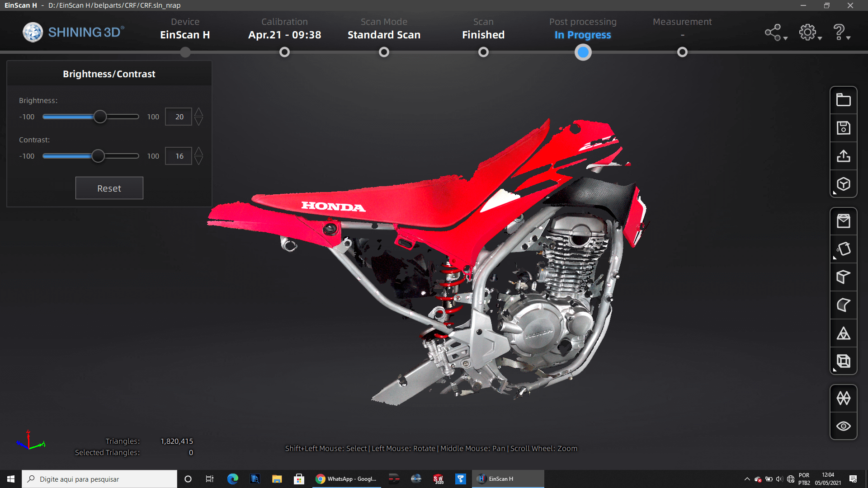Select the Scan Finished step
This screenshot has width=868, height=488.
(x=483, y=29)
